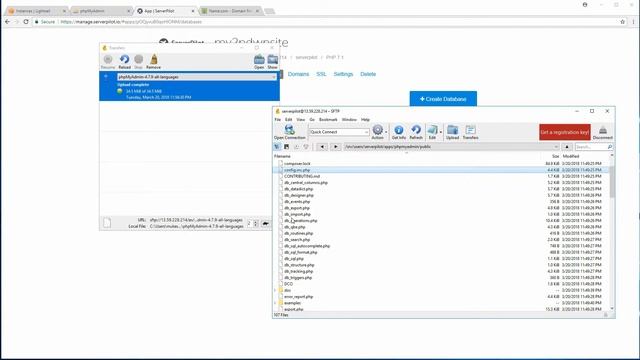Image resolution: width=640 pixels, height=360 pixels.
Task: Click Chrome address bar URL
Action: (x=131, y=22)
